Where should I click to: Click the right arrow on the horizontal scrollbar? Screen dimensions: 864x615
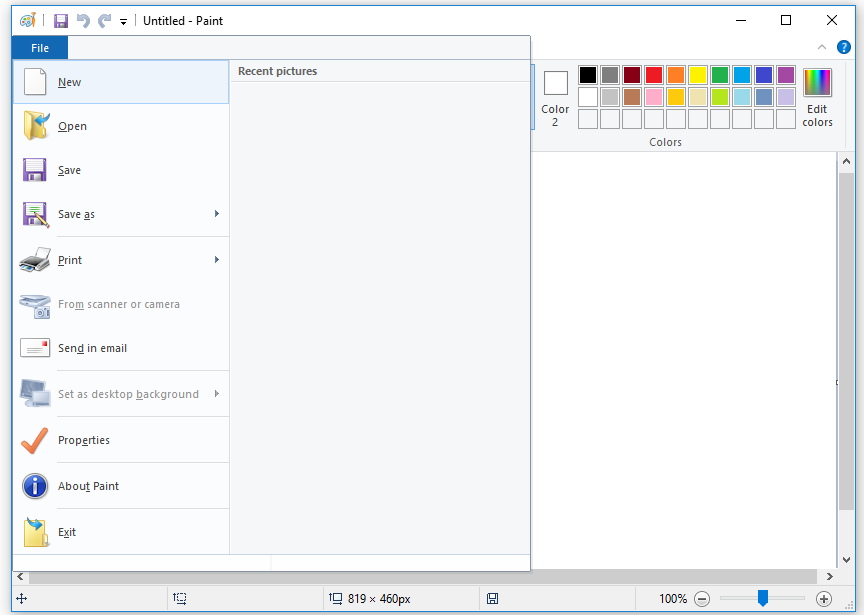830,575
